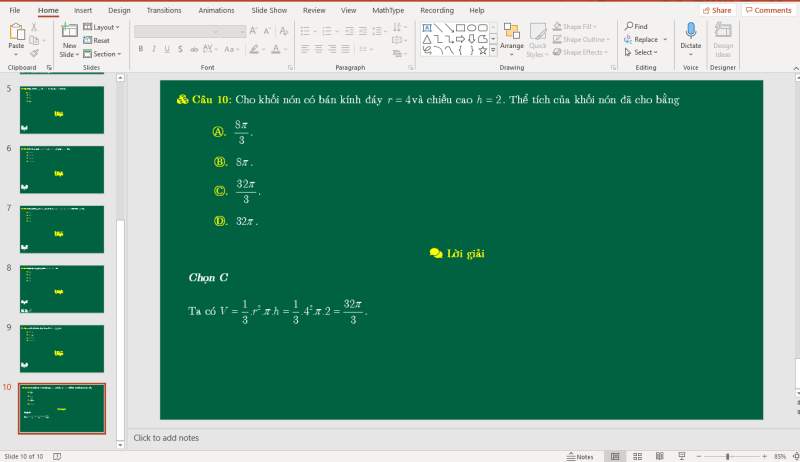Toggle Center paragraph alignment

click(318, 49)
